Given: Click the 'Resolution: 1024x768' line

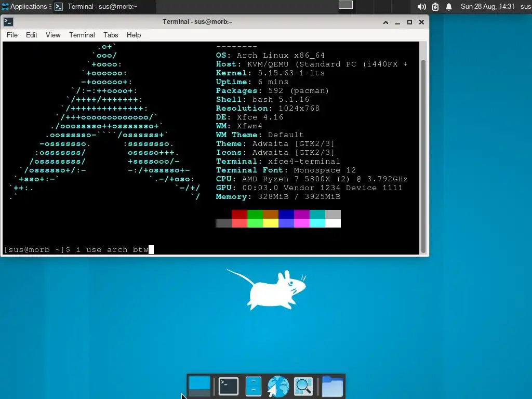Looking at the screenshot, I should tap(268, 108).
